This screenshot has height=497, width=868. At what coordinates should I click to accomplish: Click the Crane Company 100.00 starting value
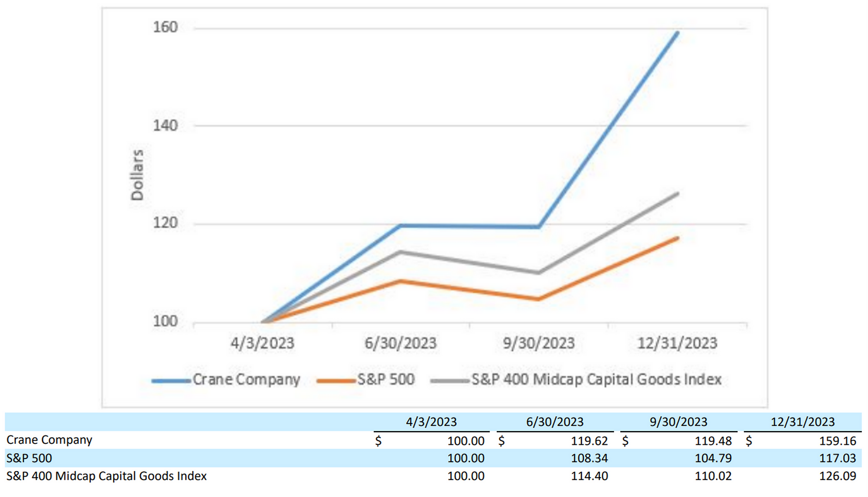point(466,441)
